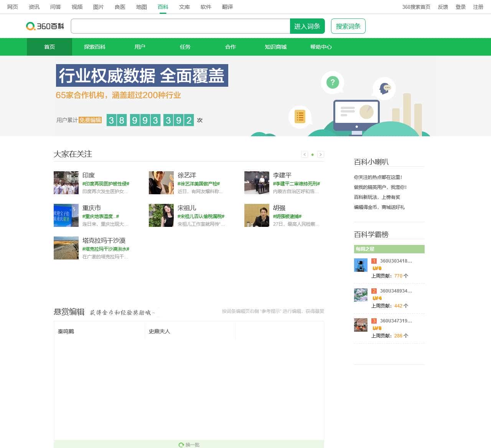Click the chat head bubble icon in banner
Image resolution: width=491 pixels, height=448 pixels.
point(384,88)
